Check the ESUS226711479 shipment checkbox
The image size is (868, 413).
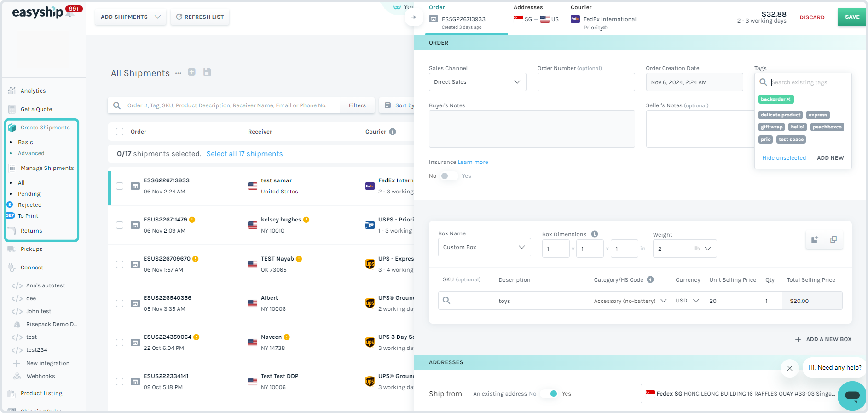coord(120,225)
